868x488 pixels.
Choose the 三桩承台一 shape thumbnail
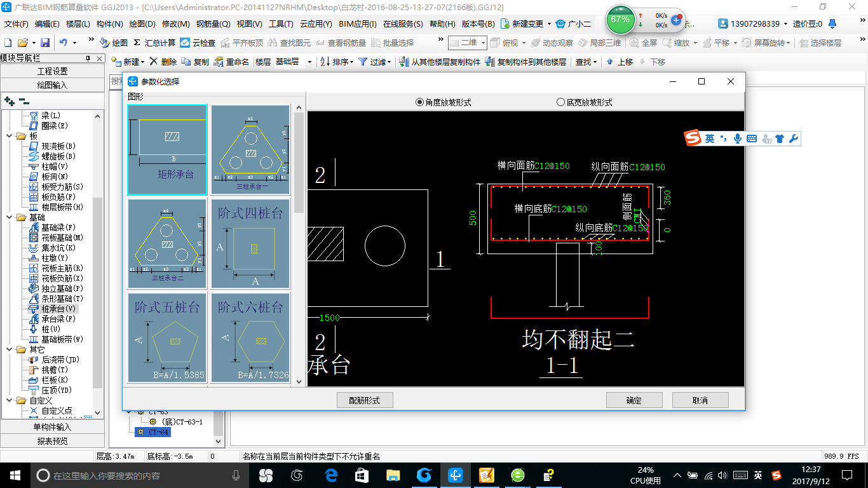point(250,149)
